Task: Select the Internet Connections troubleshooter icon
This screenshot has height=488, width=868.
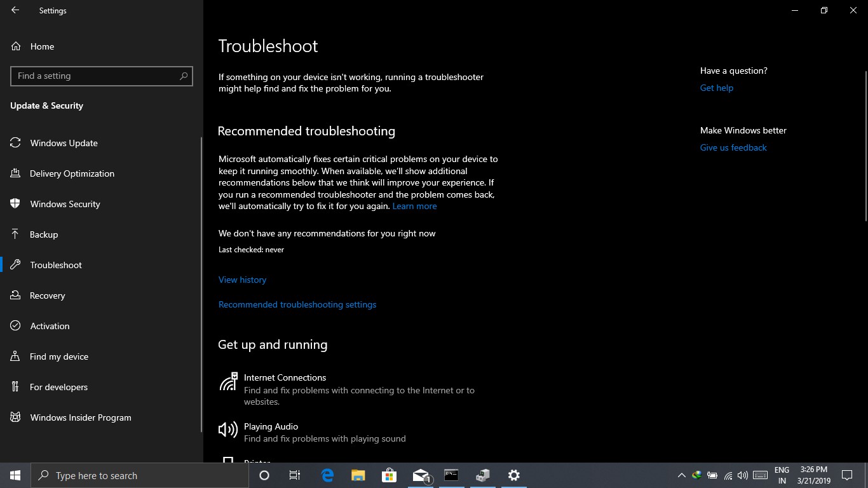Action: (x=228, y=381)
